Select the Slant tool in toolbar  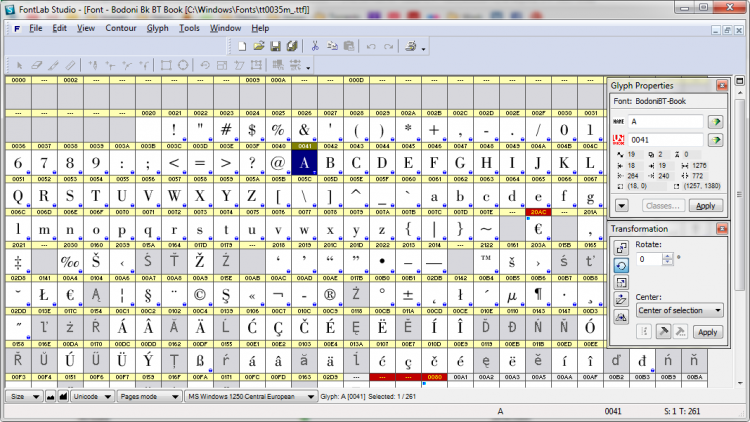click(x=239, y=65)
